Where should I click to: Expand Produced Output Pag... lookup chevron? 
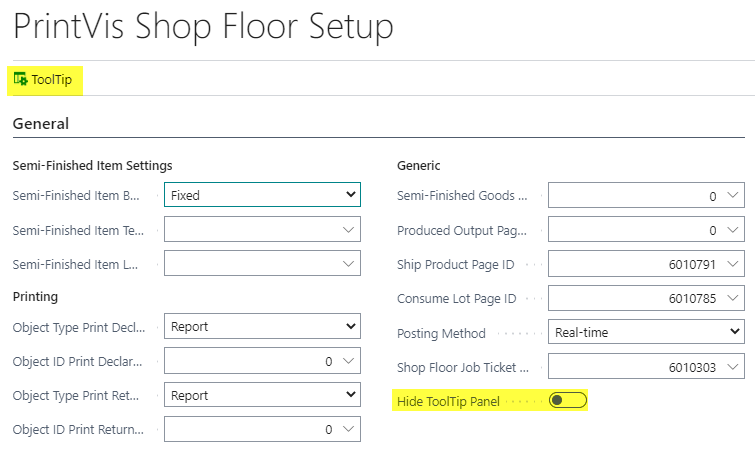click(732, 230)
